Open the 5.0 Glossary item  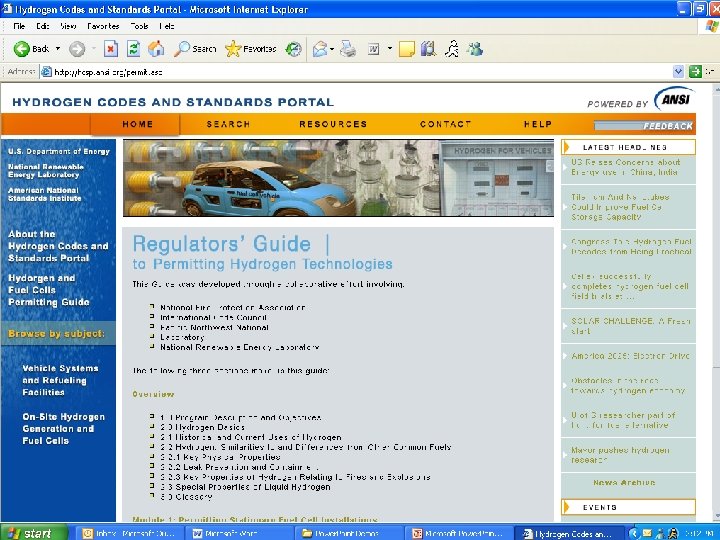186,497
